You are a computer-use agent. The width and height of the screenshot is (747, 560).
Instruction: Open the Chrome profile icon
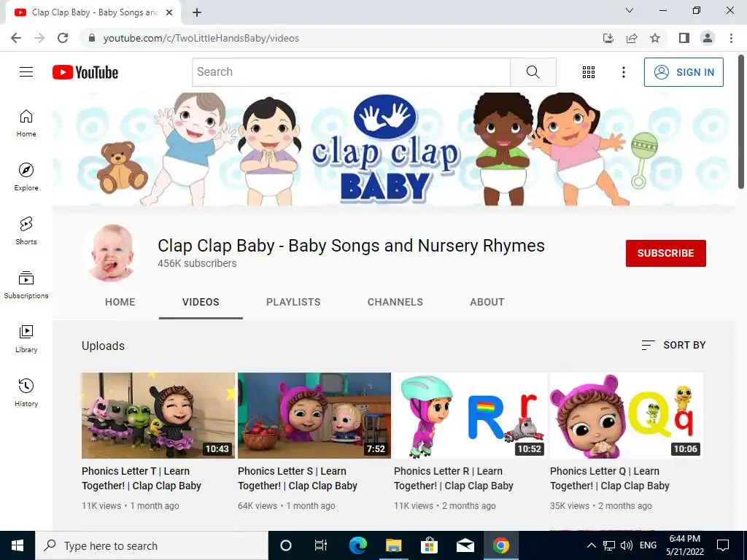point(708,38)
